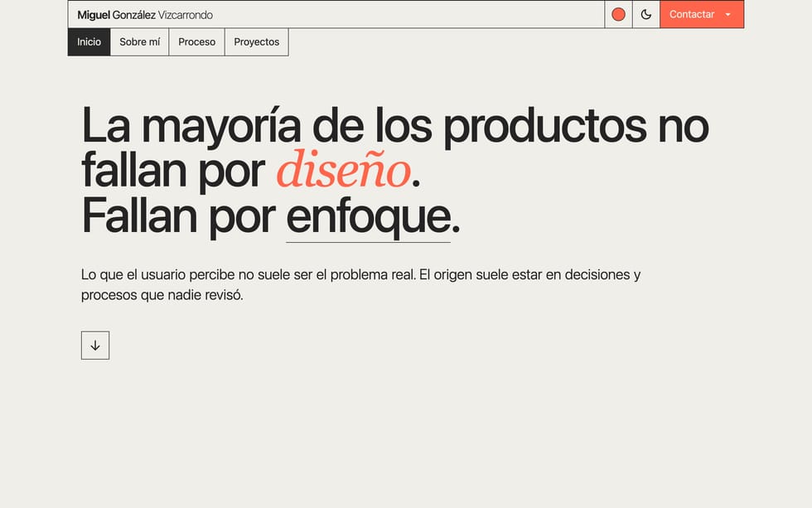Image resolution: width=812 pixels, height=508 pixels.
Task: Select the Inicio tab
Action: click(89, 42)
